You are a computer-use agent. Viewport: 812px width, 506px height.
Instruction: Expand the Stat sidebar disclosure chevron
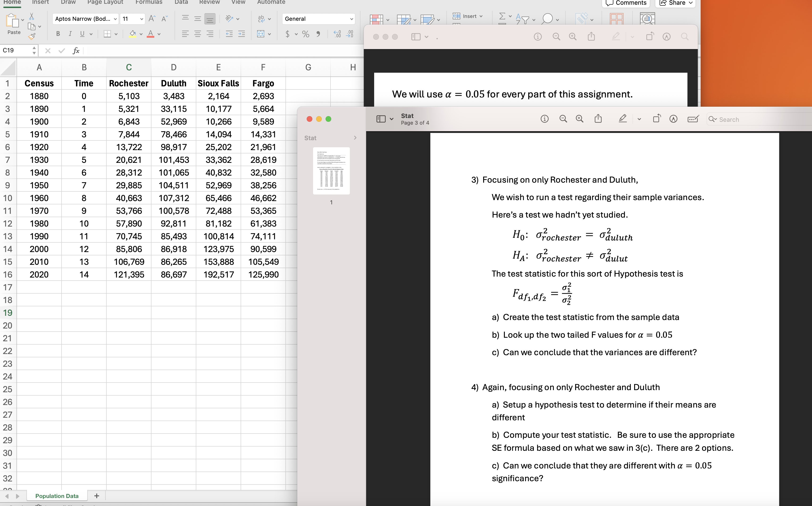pos(355,138)
